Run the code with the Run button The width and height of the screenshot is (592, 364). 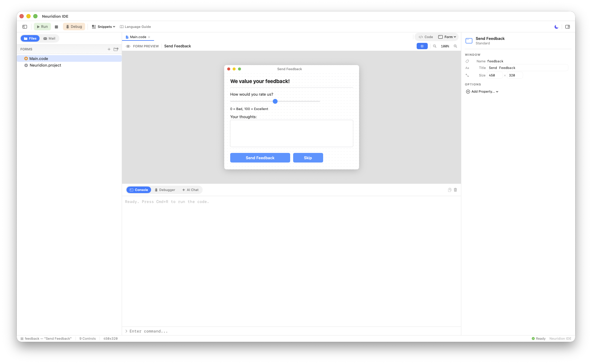(42, 26)
